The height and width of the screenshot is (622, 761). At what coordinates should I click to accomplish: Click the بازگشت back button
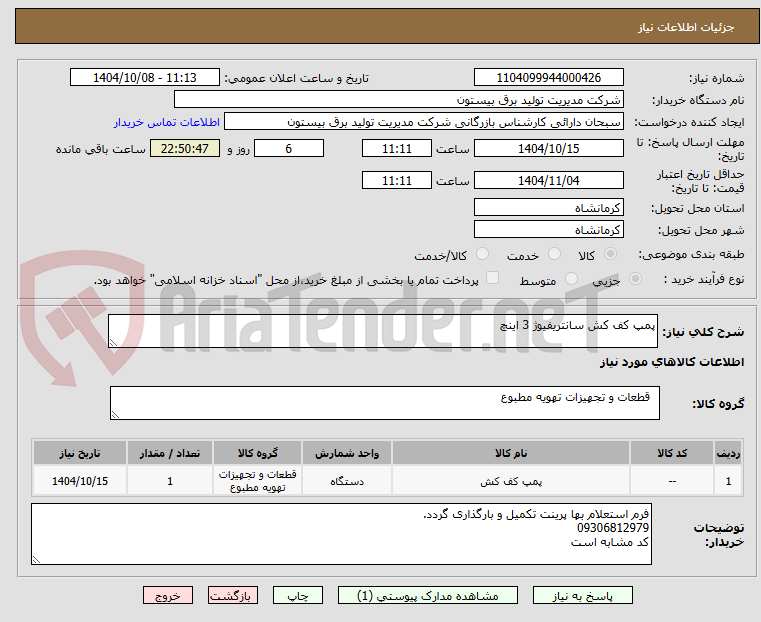click(233, 595)
